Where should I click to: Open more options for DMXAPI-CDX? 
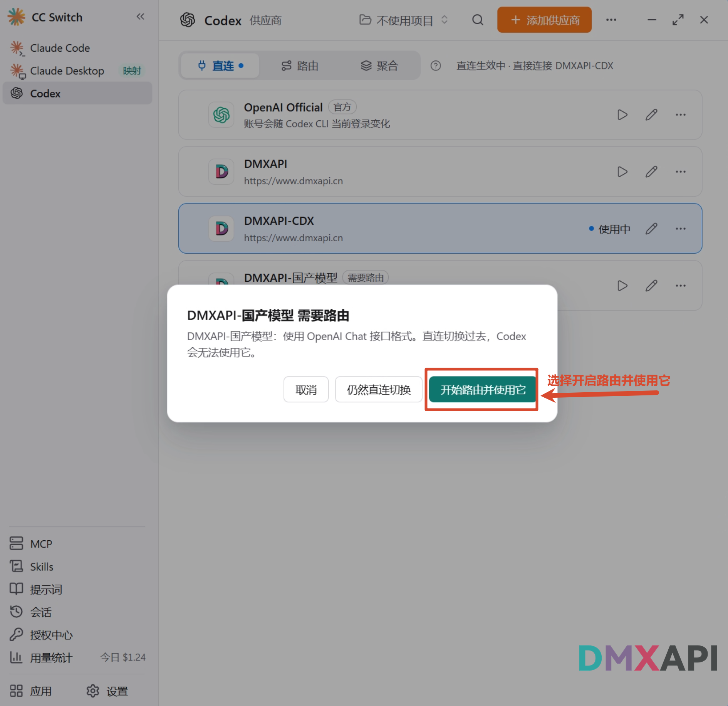[x=681, y=229]
